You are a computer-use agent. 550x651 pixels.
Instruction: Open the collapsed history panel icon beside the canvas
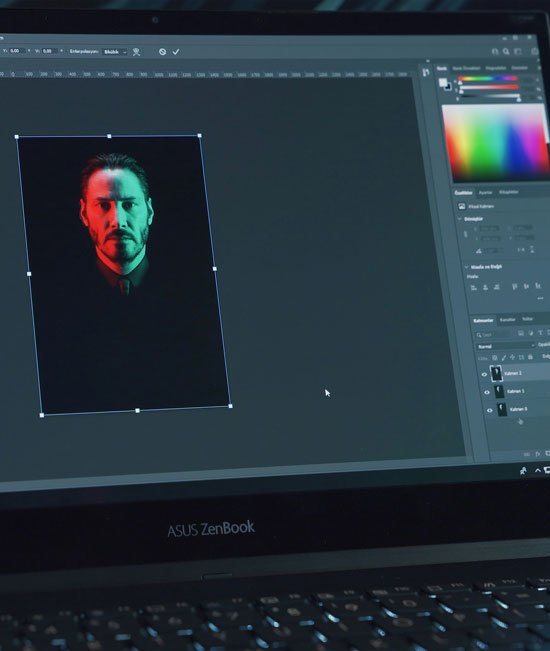tap(426, 73)
